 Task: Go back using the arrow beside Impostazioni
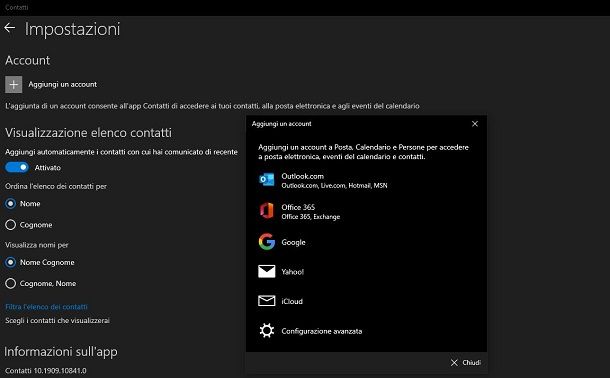(x=9, y=28)
